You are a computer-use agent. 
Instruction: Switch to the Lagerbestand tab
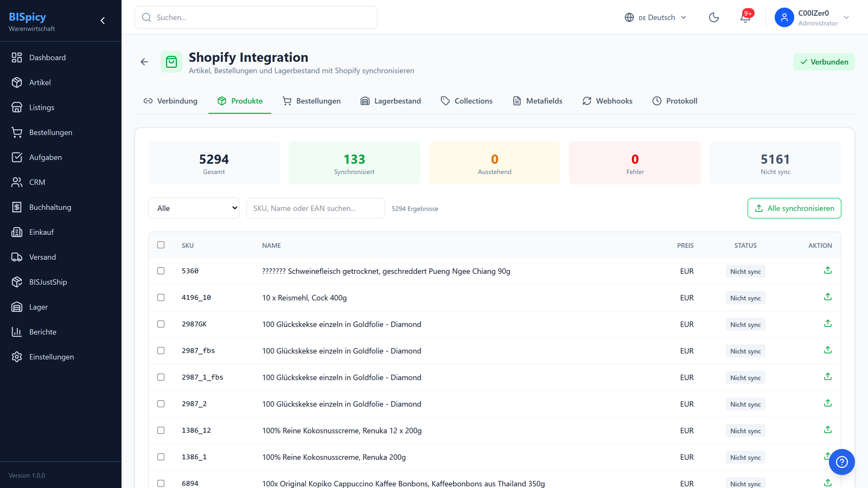pos(391,101)
